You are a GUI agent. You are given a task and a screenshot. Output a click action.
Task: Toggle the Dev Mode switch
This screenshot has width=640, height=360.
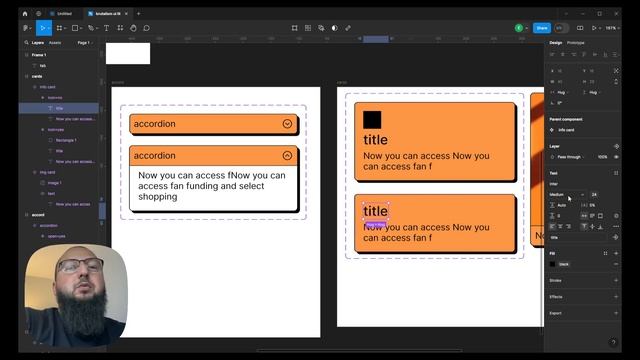click(x=561, y=28)
